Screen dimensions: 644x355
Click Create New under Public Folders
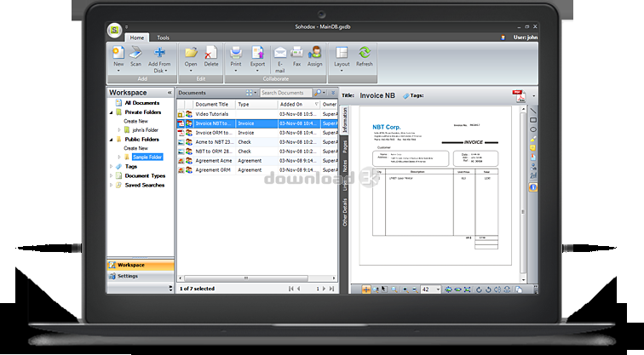click(x=135, y=149)
